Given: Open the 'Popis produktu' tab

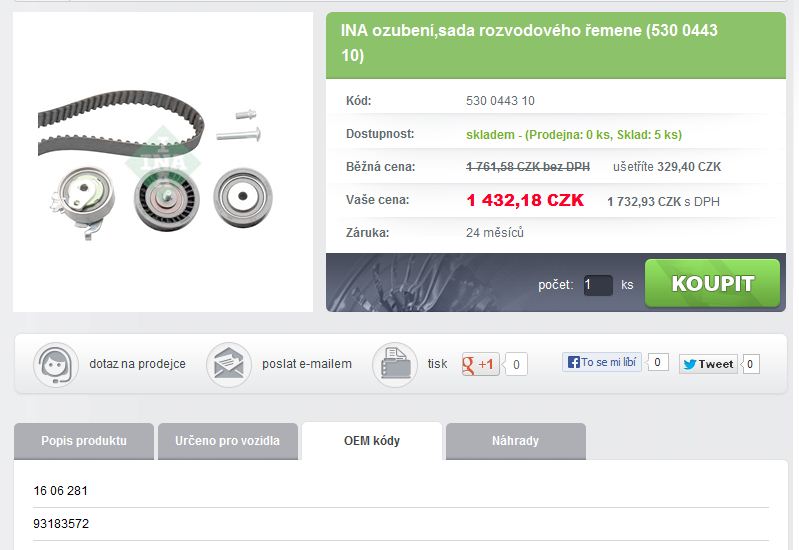Looking at the screenshot, I should tap(84, 441).
